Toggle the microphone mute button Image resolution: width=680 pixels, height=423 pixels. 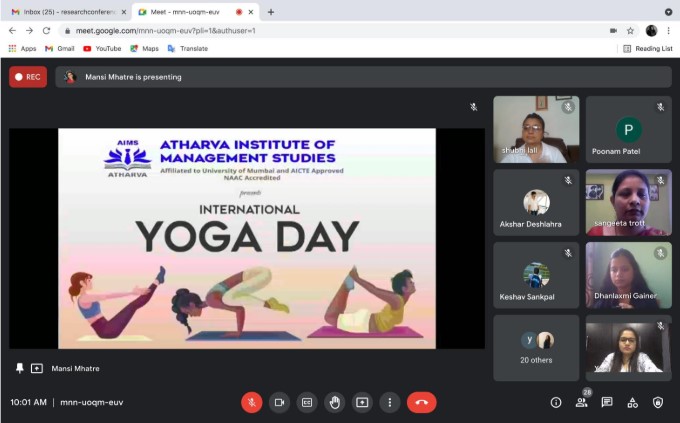pyautogui.click(x=252, y=403)
